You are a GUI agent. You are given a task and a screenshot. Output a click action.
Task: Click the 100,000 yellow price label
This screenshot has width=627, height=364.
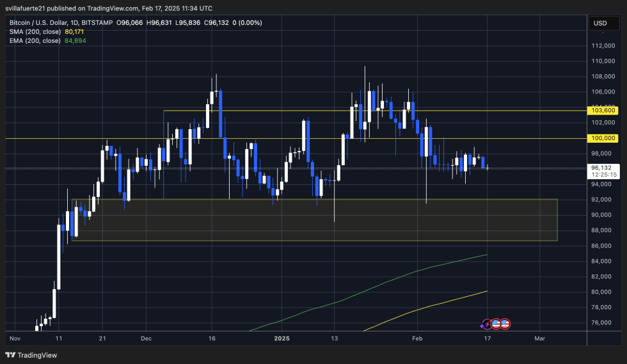pyautogui.click(x=603, y=138)
